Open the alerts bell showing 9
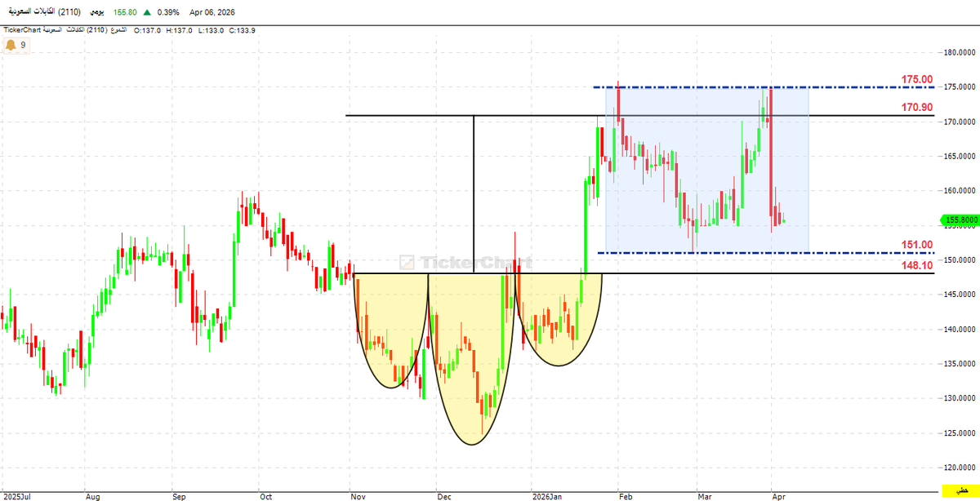The width and height of the screenshot is (980, 501). [x=16, y=45]
